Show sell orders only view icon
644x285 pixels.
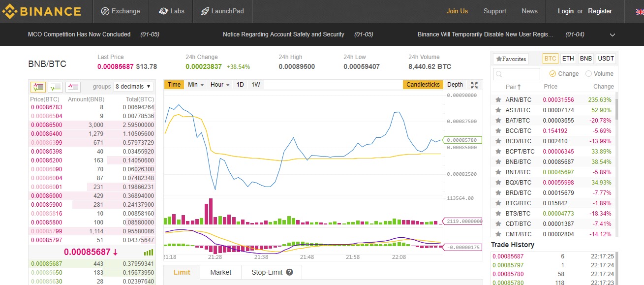click(73, 87)
